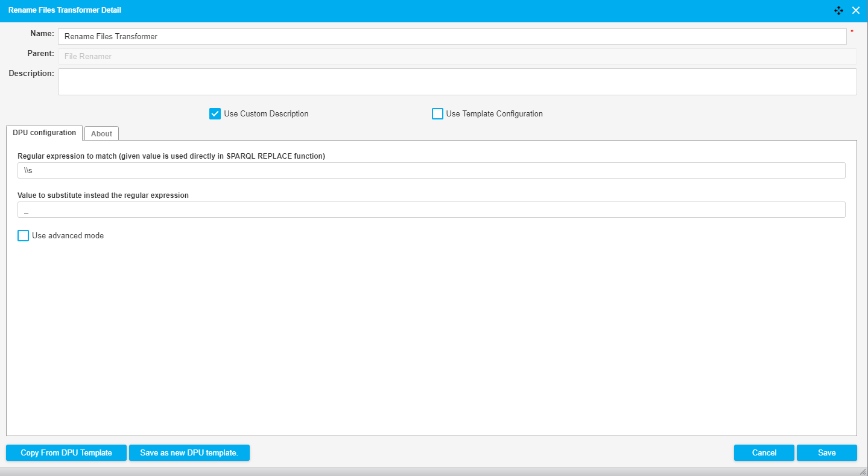Click the disabled Parent field File Renamer
The image size is (868, 476).
457,56
